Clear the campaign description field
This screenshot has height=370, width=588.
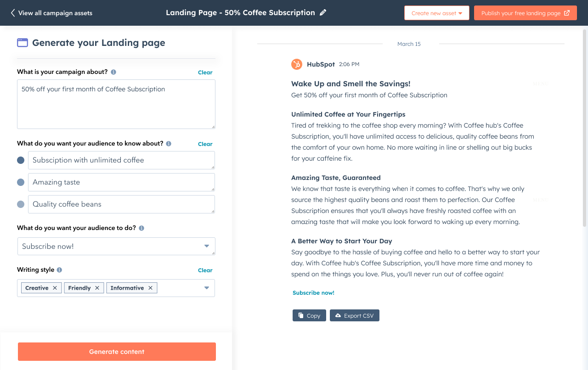click(205, 73)
